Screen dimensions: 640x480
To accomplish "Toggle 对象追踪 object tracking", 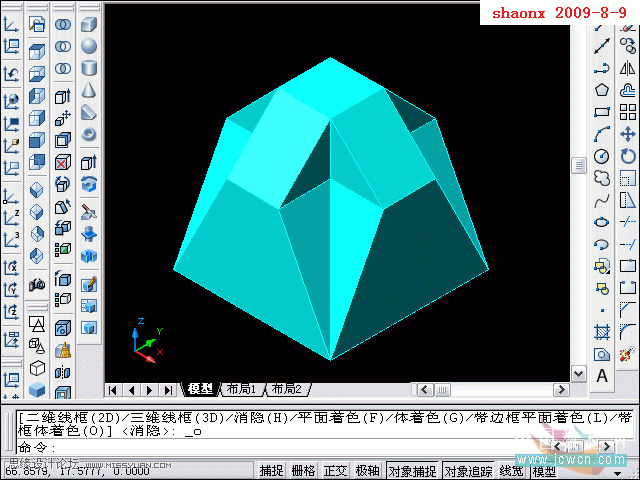I will click(468, 471).
